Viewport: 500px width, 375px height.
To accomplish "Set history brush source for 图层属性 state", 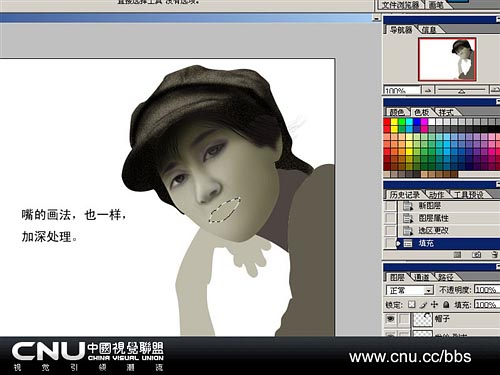I will coord(390,218).
